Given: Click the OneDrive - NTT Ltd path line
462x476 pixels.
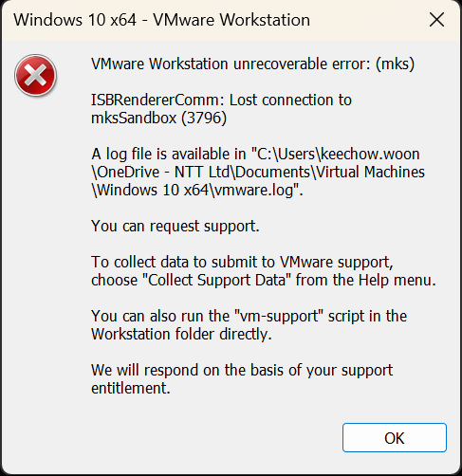Looking at the screenshot, I should pyautogui.click(x=258, y=173).
